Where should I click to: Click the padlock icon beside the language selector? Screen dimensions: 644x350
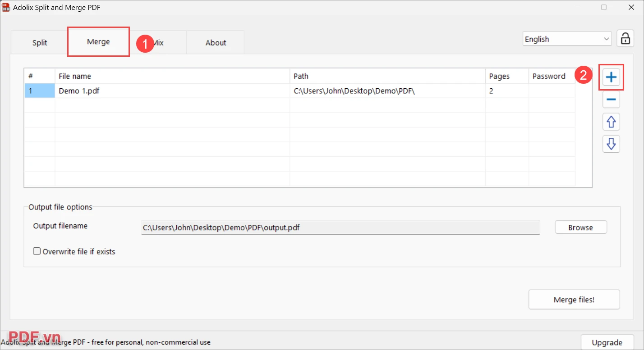625,39
